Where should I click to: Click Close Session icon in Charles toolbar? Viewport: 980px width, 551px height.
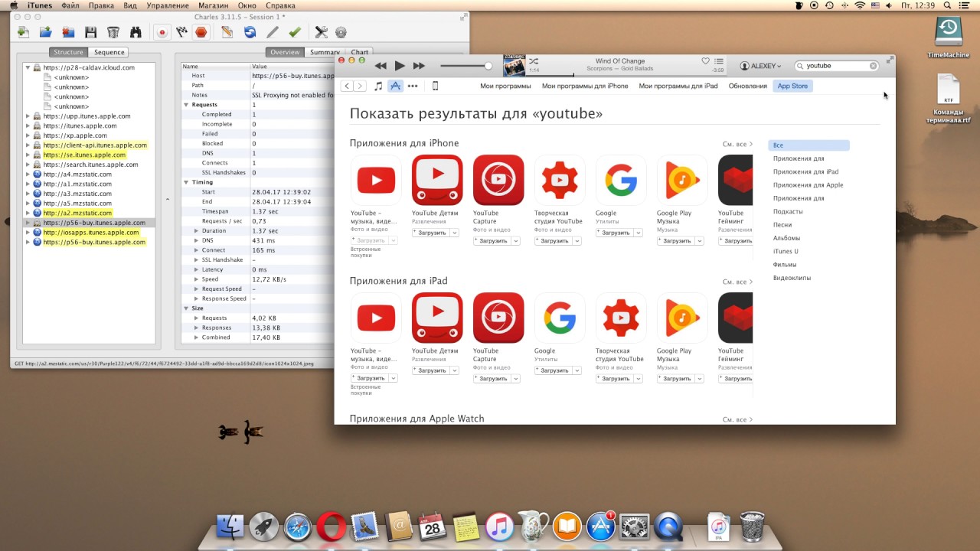[x=68, y=32]
